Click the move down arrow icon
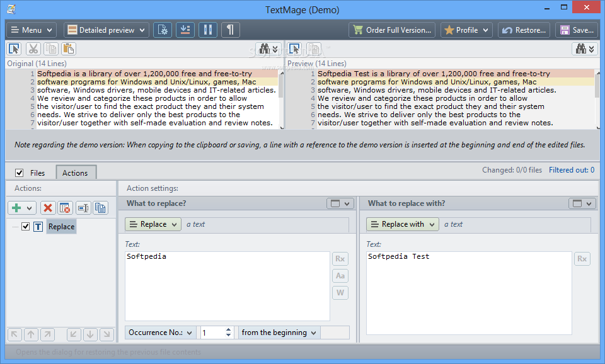Screen dimensions: 605x364 pos(90,334)
